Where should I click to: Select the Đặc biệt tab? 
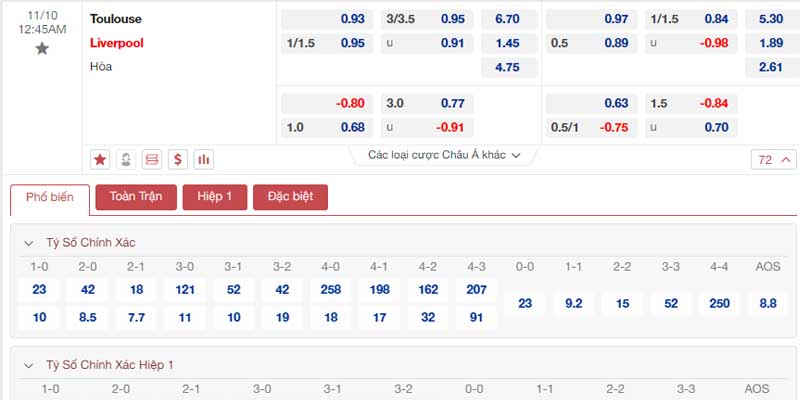[290, 197]
